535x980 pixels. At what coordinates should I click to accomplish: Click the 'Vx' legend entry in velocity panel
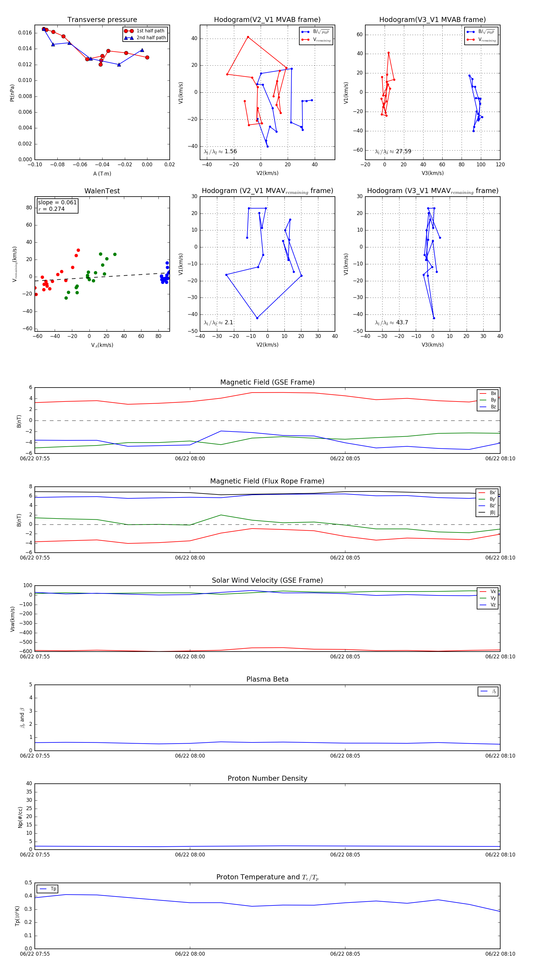488,591
